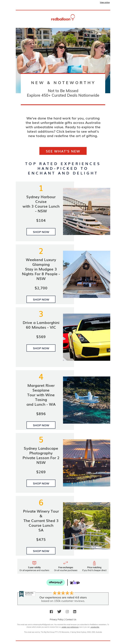Click the unsubscribe link in footer
The height and width of the screenshot is (644, 126).
[x=95, y=627]
